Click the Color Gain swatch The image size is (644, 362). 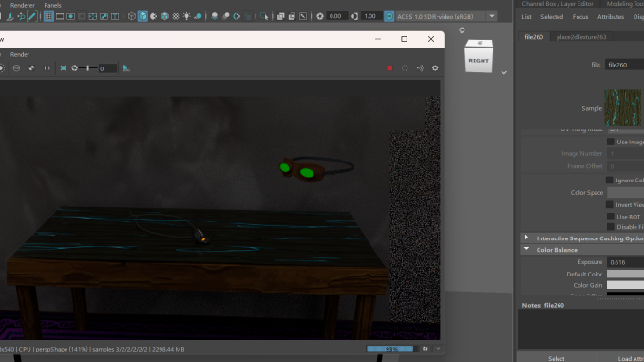(625, 285)
